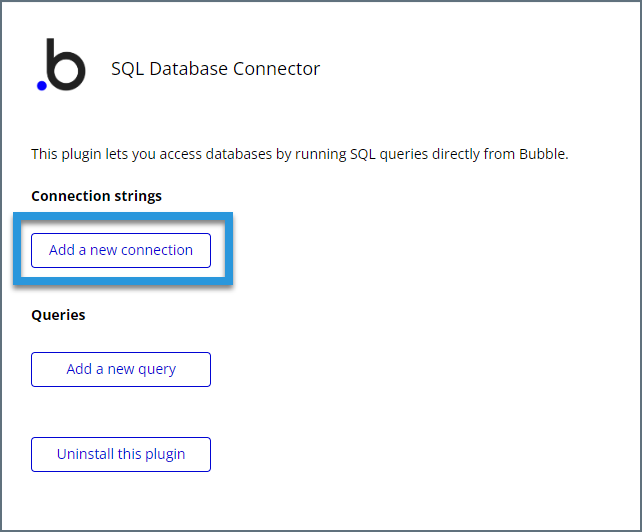Viewport: 642px width, 532px height.
Task: Click the word query in the Queries button
Action: (157, 370)
